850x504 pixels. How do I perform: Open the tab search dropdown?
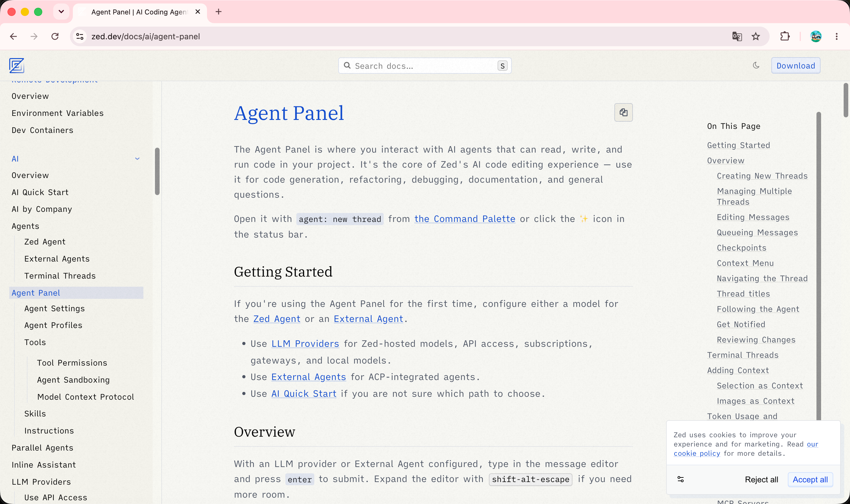tap(61, 12)
